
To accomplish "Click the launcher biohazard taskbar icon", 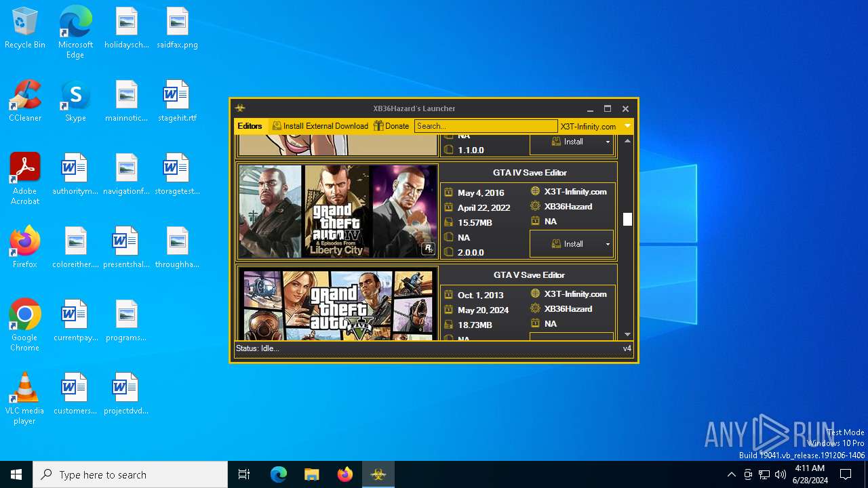I will tap(378, 474).
